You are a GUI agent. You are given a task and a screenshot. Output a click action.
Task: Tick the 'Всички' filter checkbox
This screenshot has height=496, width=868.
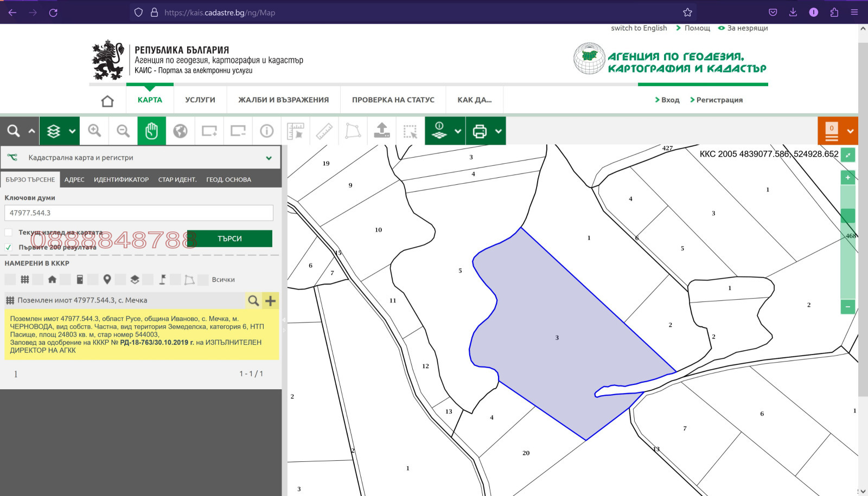click(203, 280)
